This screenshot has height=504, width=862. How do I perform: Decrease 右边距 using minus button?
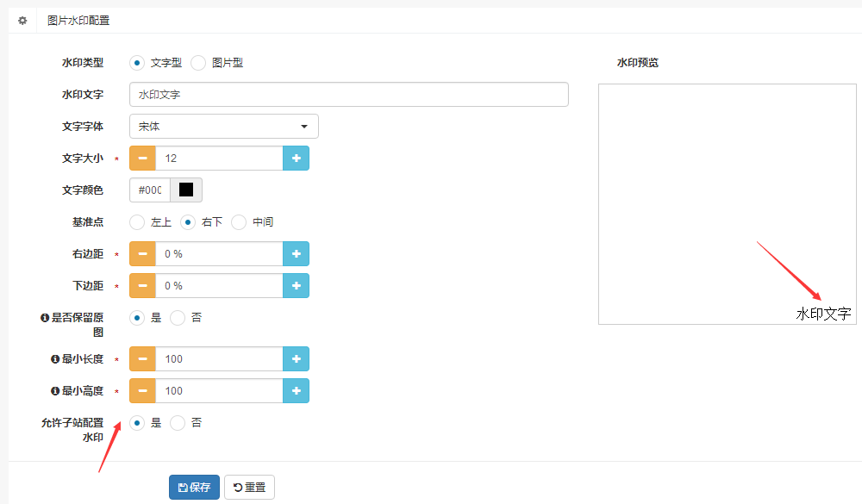(x=142, y=254)
